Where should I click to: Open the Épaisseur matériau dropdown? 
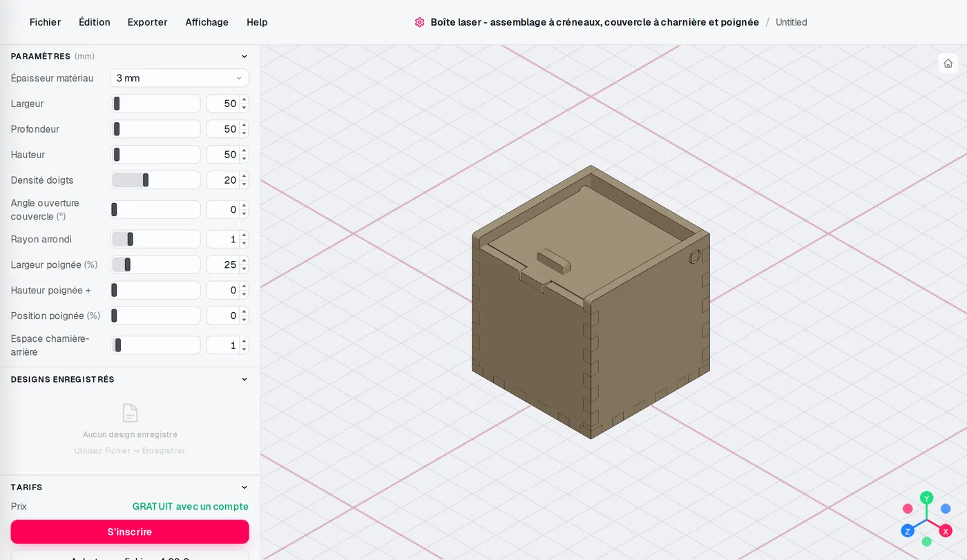click(x=180, y=78)
